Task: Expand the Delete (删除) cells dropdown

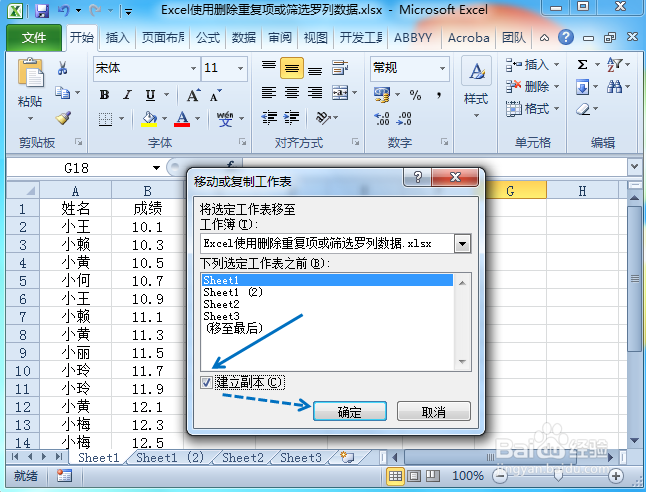Action: (x=557, y=87)
